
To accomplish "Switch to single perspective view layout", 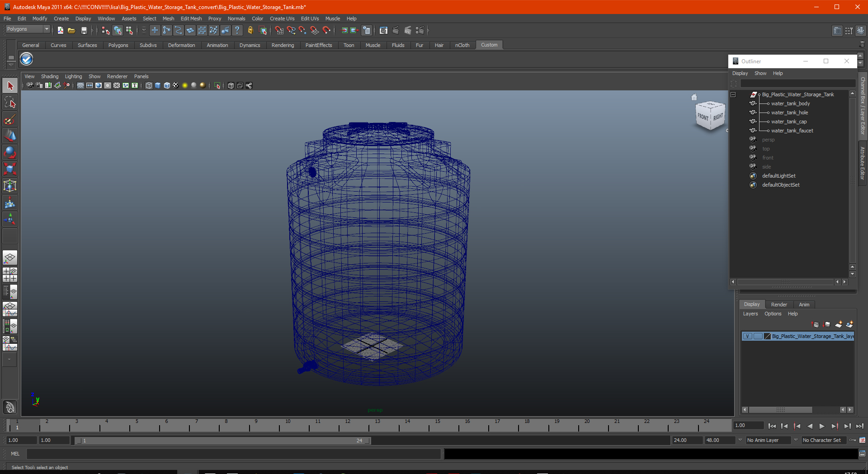I will pyautogui.click(x=10, y=258).
